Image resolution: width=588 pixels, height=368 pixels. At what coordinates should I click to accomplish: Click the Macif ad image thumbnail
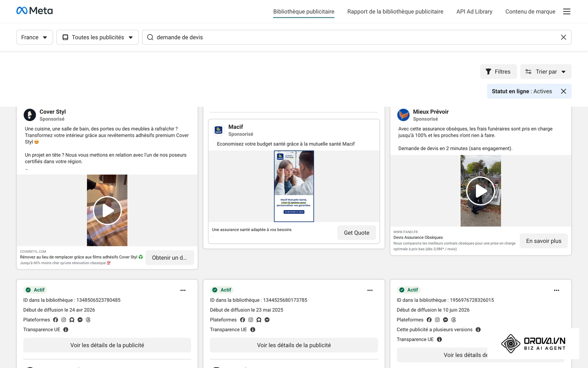[294, 186]
